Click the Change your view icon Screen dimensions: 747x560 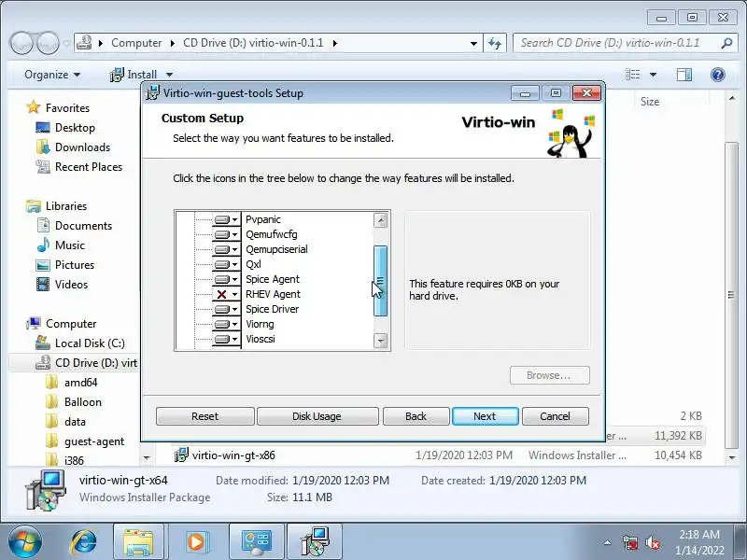point(633,75)
